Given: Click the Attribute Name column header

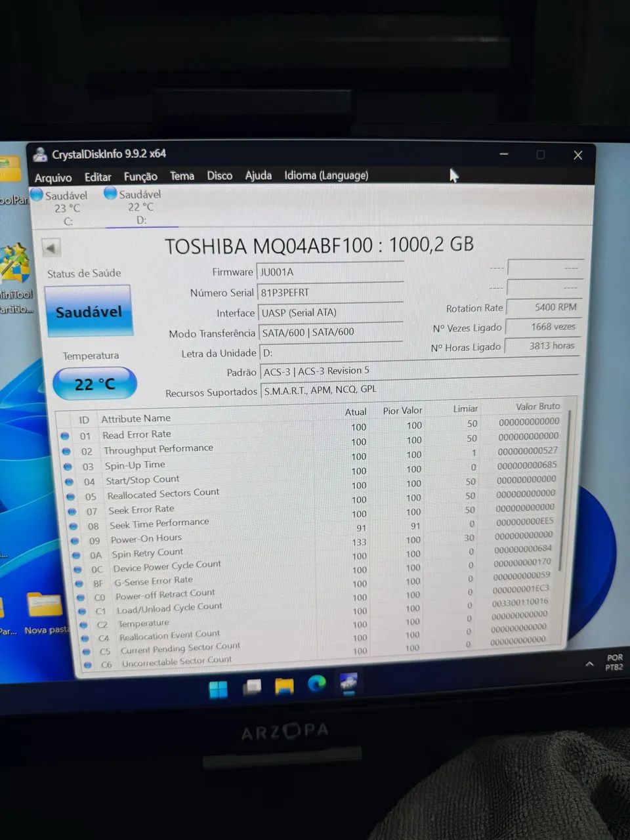Looking at the screenshot, I should 136,418.
